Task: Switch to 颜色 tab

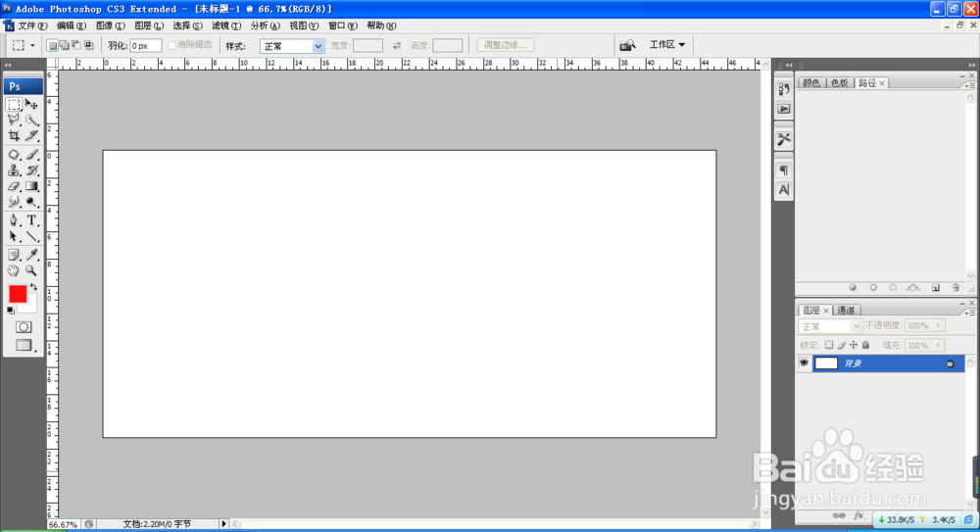Action: click(x=811, y=83)
